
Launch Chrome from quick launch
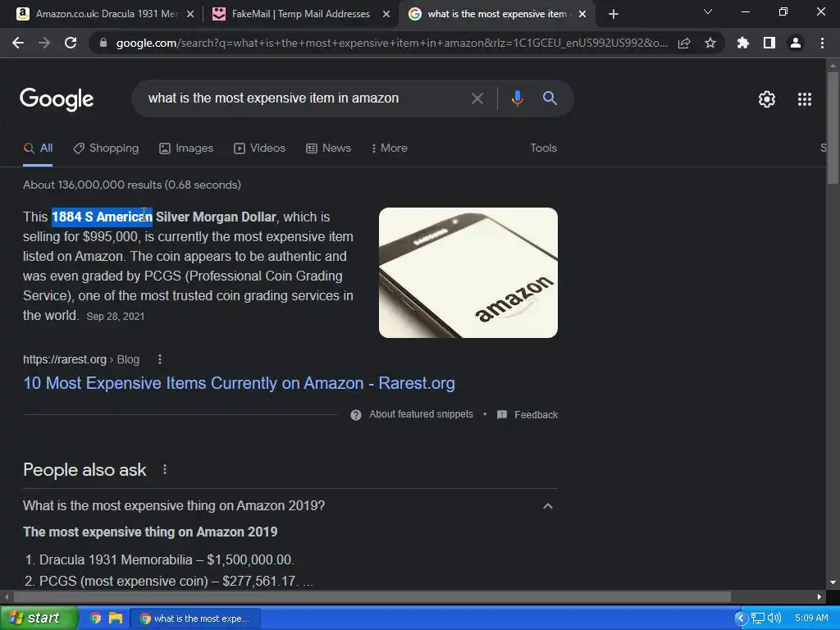click(95, 619)
